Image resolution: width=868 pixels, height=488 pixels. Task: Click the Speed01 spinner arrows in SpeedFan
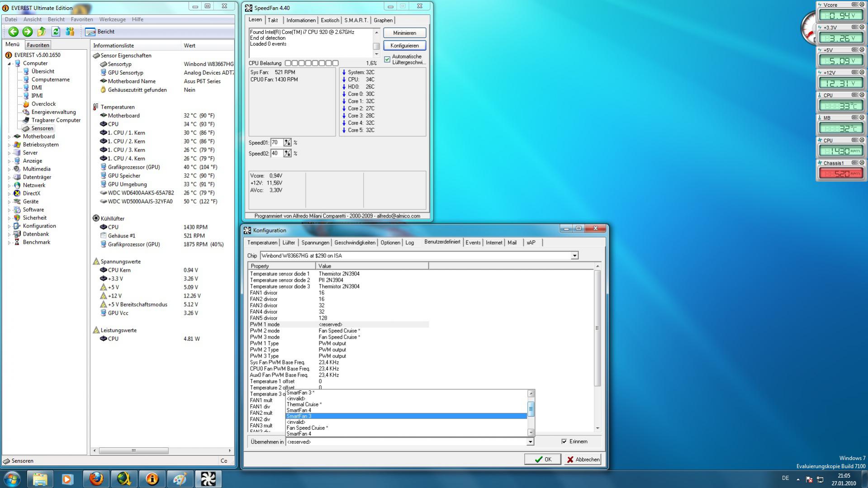(x=287, y=142)
